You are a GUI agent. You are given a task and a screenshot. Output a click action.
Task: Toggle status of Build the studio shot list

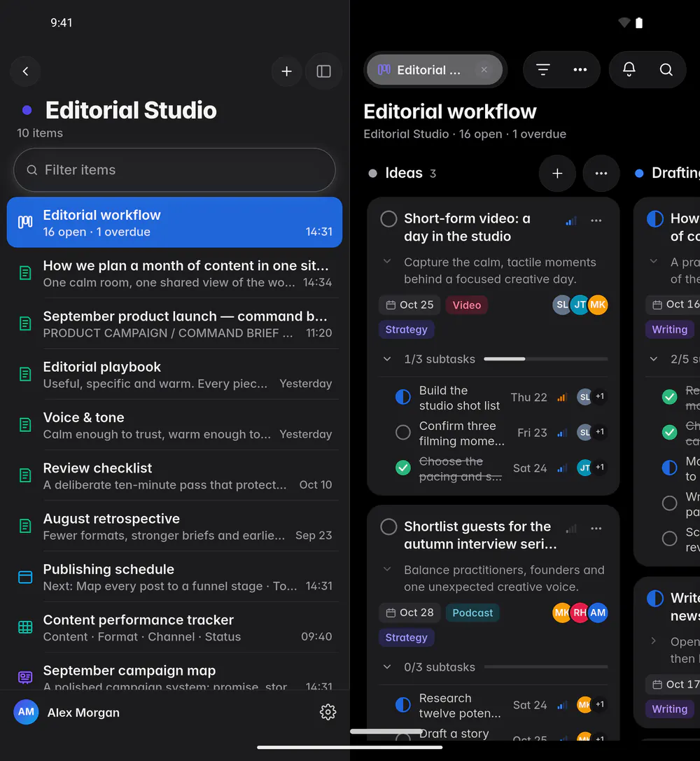tap(402, 397)
